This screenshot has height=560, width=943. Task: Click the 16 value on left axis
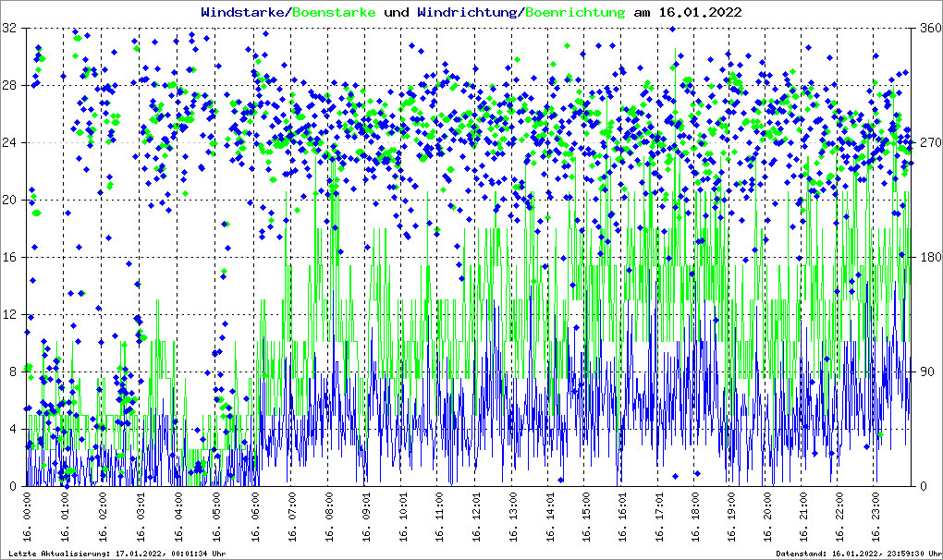click(x=10, y=258)
